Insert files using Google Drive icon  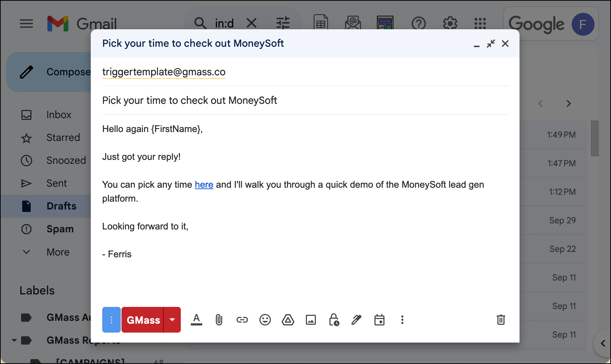(288, 320)
